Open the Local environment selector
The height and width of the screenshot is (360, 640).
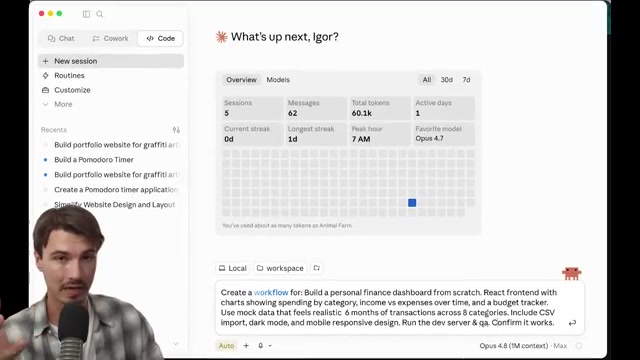[x=233, y=268]
